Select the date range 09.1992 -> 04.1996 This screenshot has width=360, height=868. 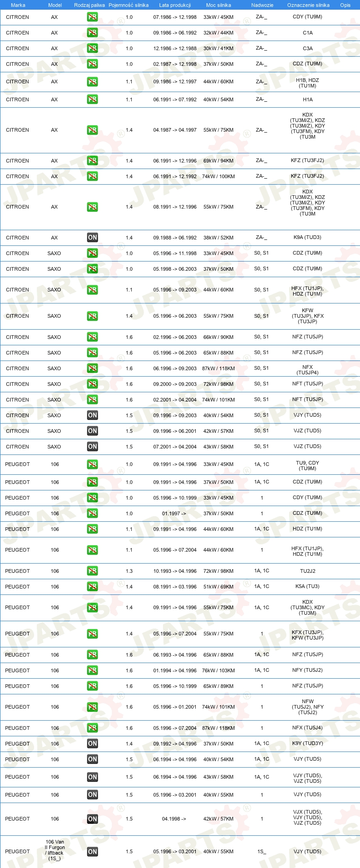click(x=175, y=744)
